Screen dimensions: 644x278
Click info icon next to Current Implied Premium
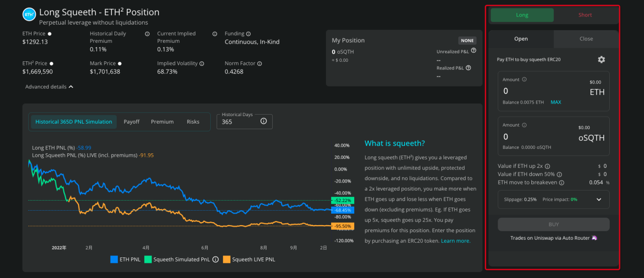[215, 34]
